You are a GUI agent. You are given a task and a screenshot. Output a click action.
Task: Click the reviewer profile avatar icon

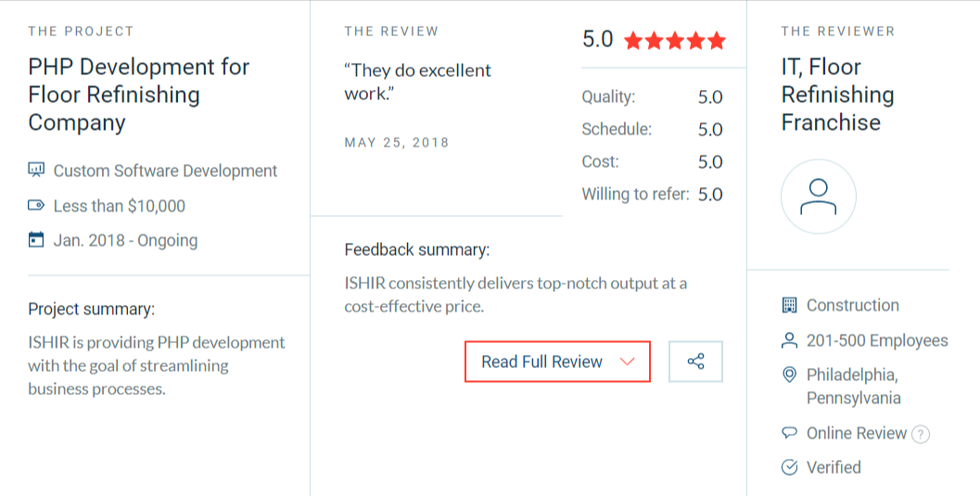(818, 197)
